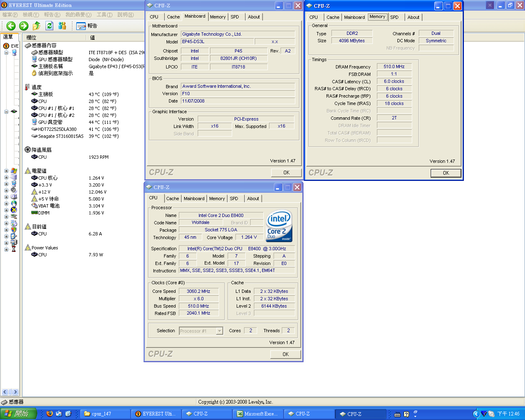Select the EVEREST root node in the tree
The height and width of the screenshot is (420, 525).
pos(11,46)
